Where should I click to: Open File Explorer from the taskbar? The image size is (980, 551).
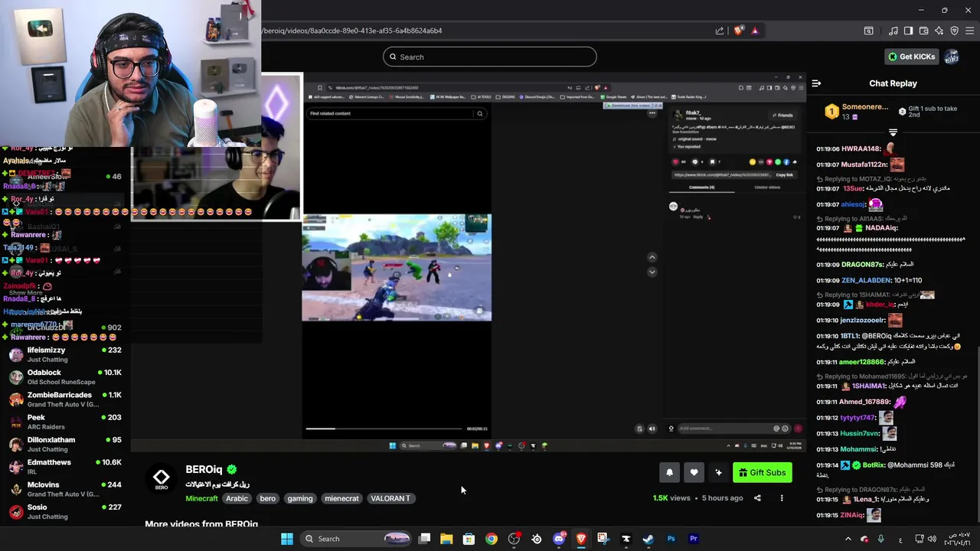pyautogui.click(x=446, y=539)
